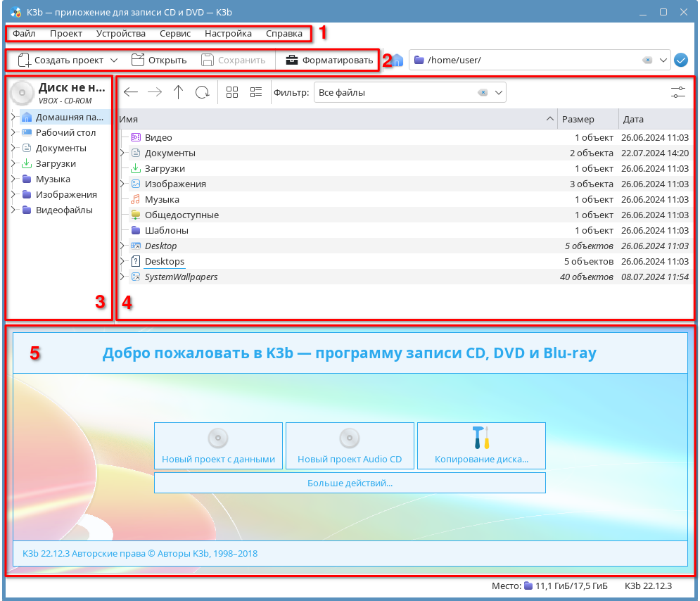
Task: Open the Сервис menu
Action: [x=175, y=33]
